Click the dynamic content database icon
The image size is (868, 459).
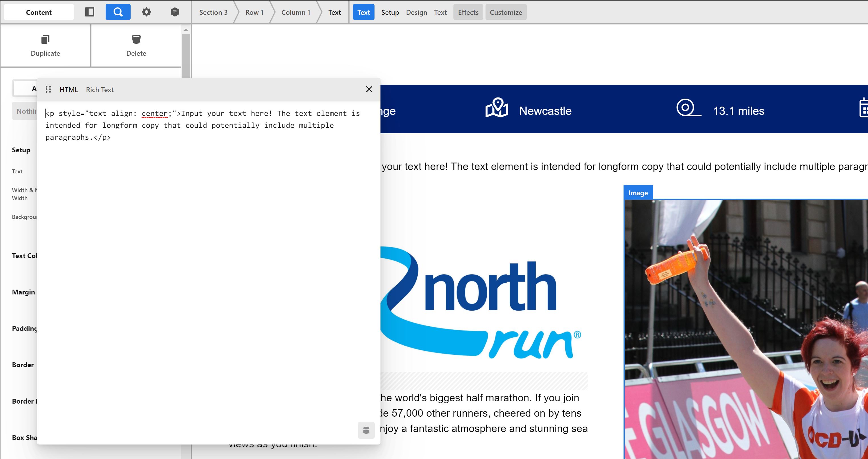(366, 430)
